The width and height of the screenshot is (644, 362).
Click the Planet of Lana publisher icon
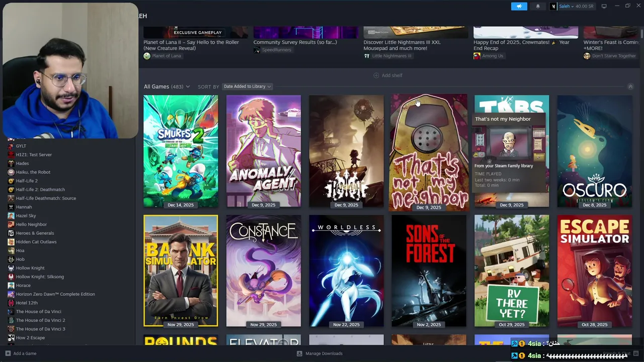[x=147, y=56]
